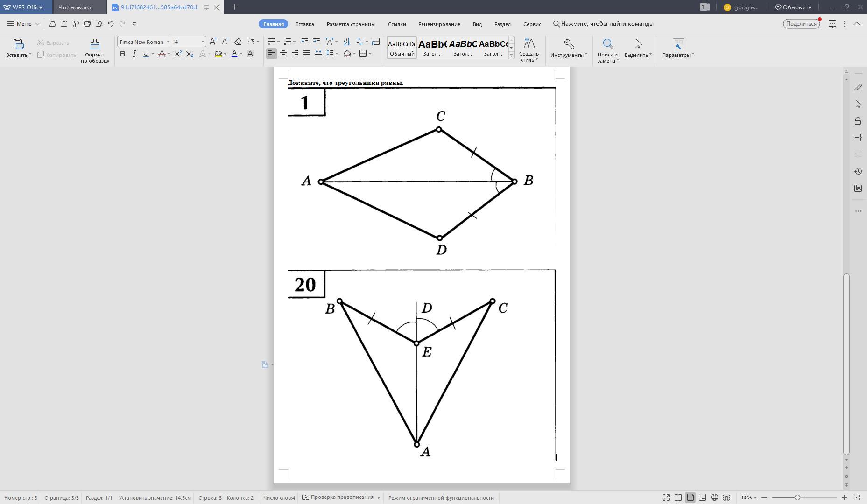Click the highlight color swatch
Screen dimensions: 867x504
(218, 54)
